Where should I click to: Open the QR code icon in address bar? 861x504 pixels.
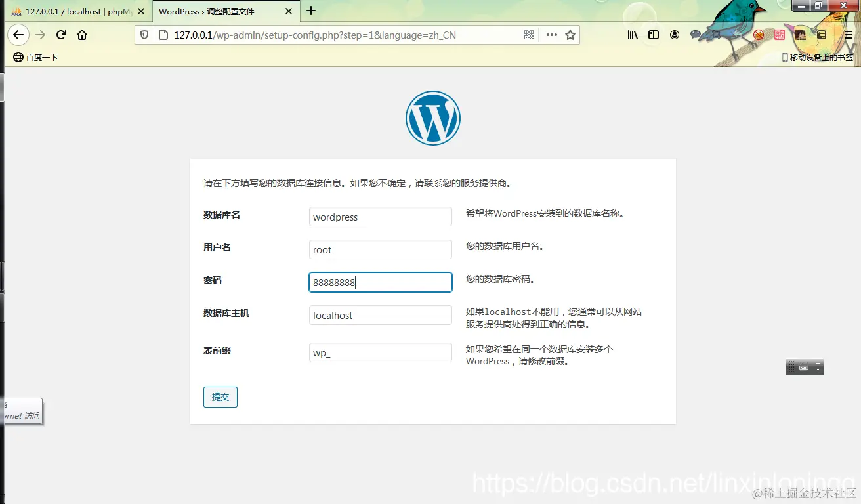point(529,35)
